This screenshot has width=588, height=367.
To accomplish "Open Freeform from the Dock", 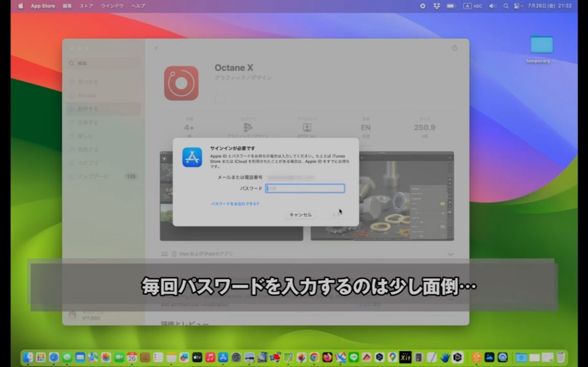I will click(x=184, y=357).
